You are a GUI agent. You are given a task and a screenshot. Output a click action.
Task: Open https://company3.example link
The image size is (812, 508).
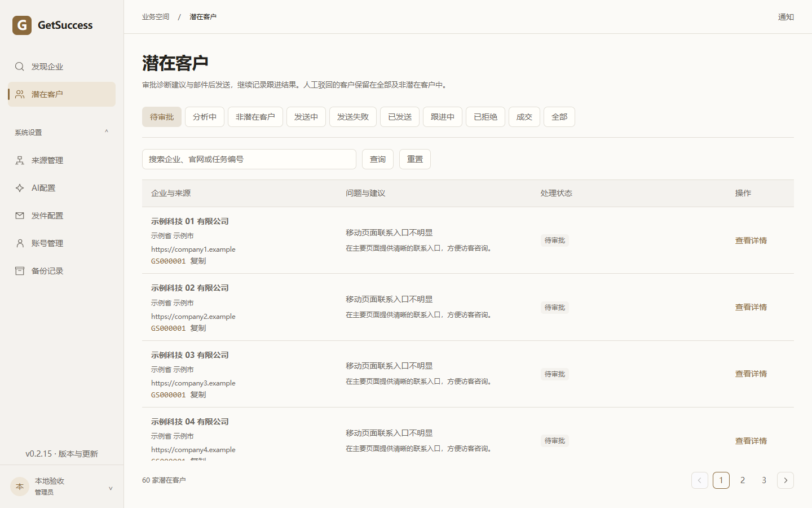click(x=193, y=383)
